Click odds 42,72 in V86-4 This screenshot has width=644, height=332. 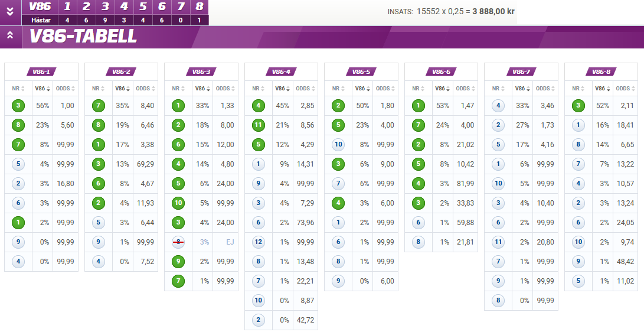(x=305, y=321)
